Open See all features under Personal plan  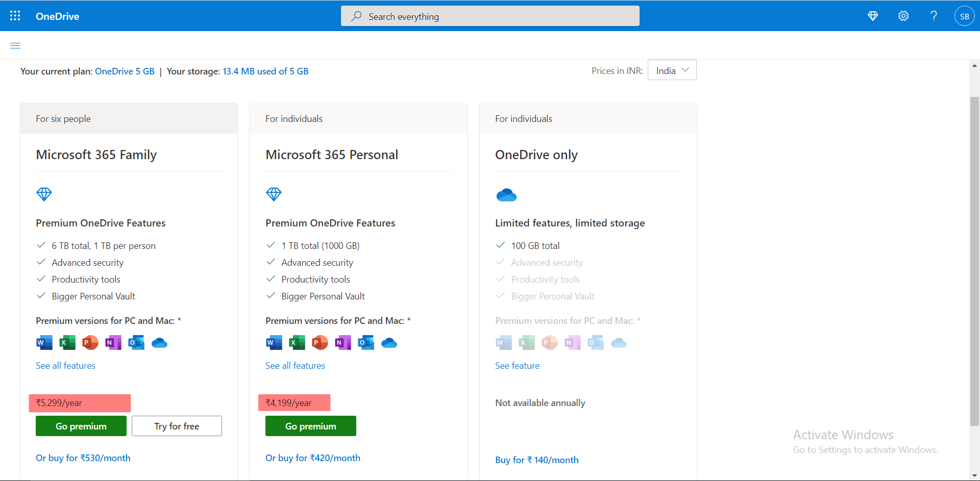295,366
